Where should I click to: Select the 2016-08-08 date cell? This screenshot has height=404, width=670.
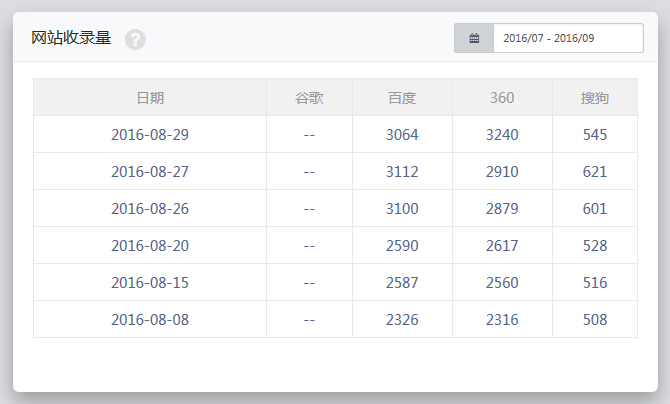click(150, 320)
